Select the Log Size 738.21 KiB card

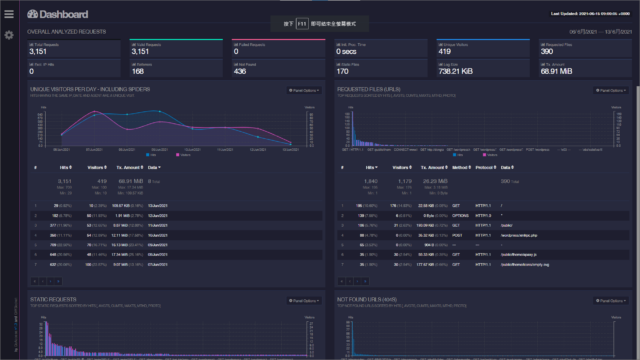click(483, 68)
